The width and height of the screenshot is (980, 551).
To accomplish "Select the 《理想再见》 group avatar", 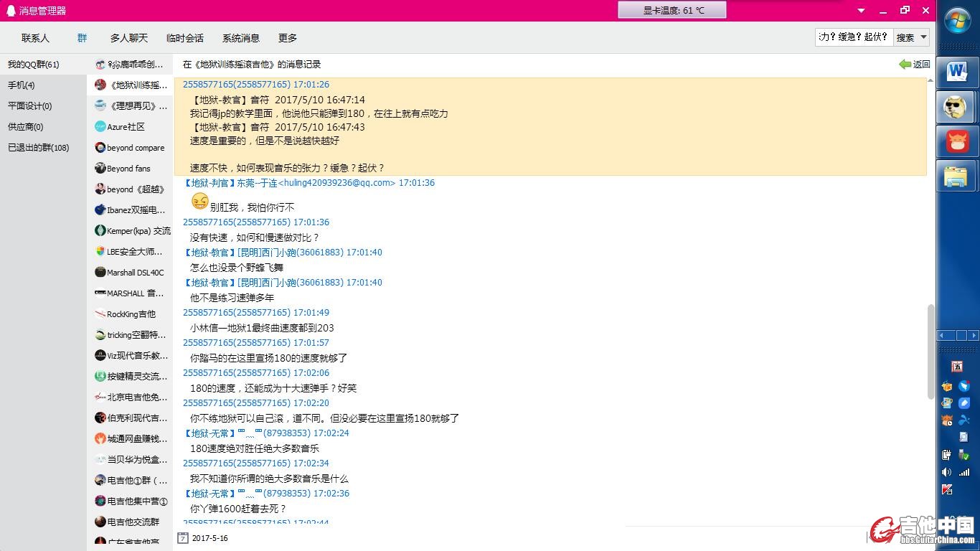I will [100, 106].
